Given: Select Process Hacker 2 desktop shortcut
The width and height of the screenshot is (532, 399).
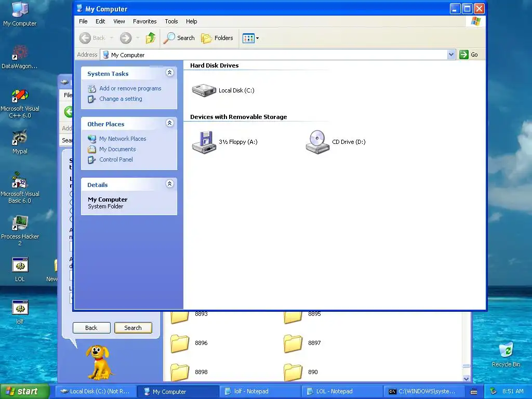Looking at the screenshot, I should click(20, 231).
